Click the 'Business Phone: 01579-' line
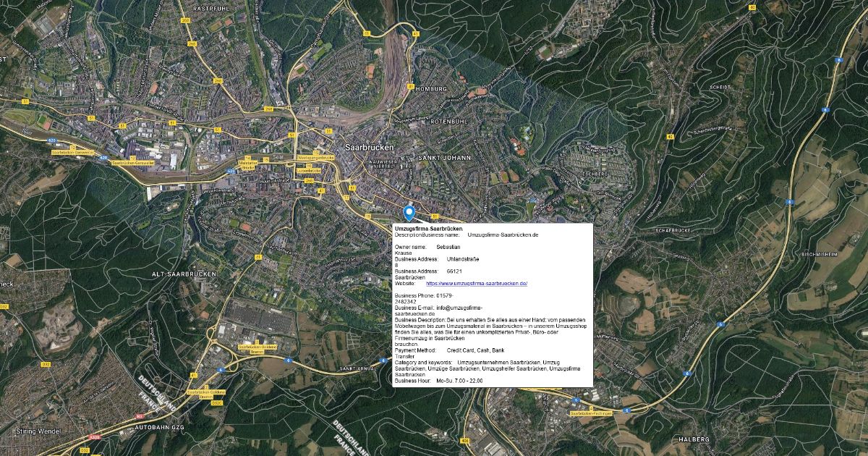The width and height of the screenshot is (868, 456). 425,296
